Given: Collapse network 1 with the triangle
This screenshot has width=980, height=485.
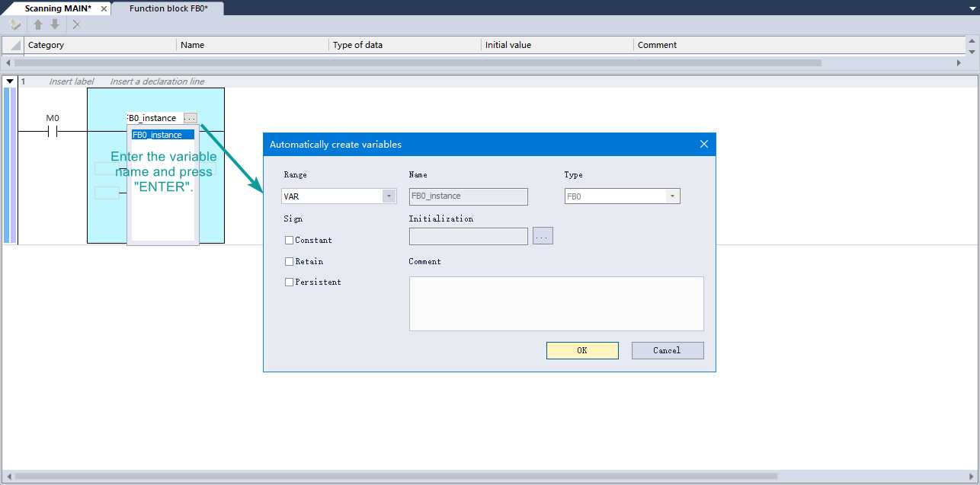Looking at the screenshot, I should pos(9,81).
